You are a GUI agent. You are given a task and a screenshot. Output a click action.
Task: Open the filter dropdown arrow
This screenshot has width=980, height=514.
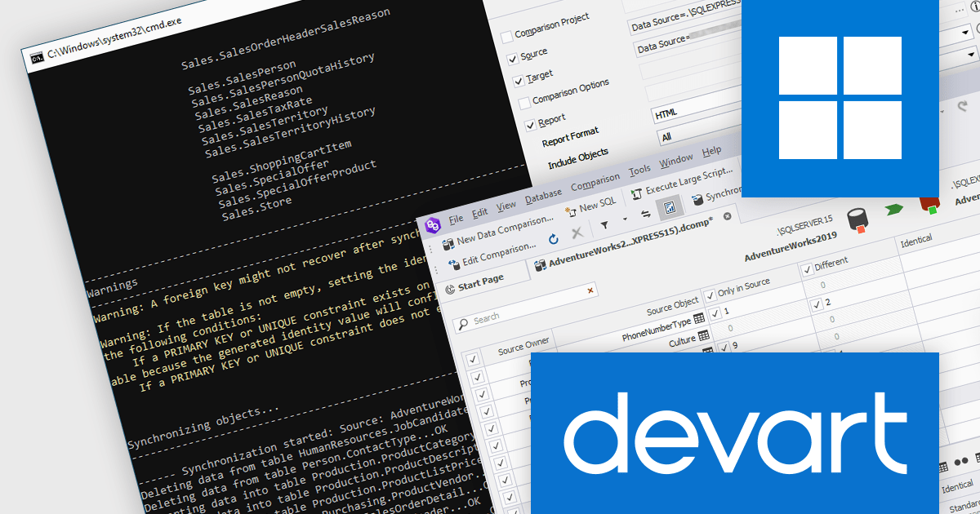625,219
